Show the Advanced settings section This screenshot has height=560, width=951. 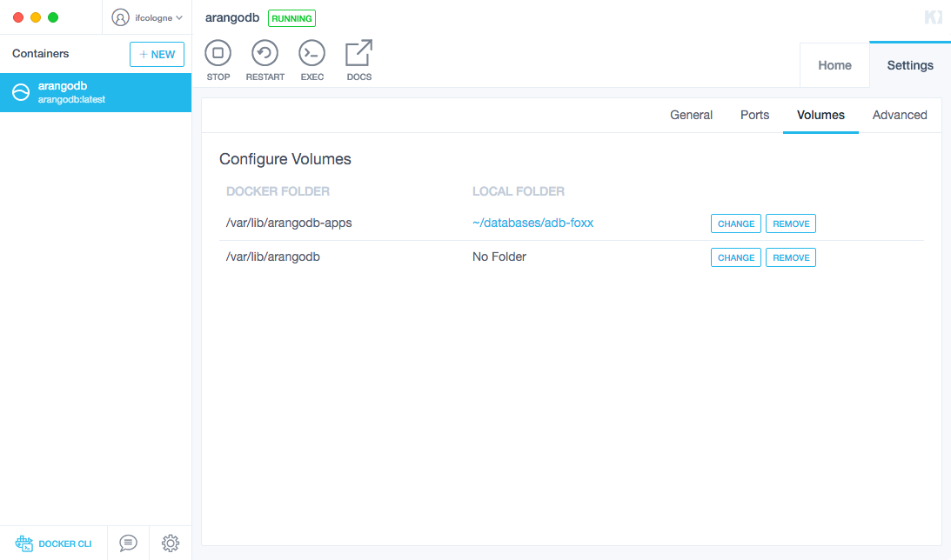coord(899,115)
